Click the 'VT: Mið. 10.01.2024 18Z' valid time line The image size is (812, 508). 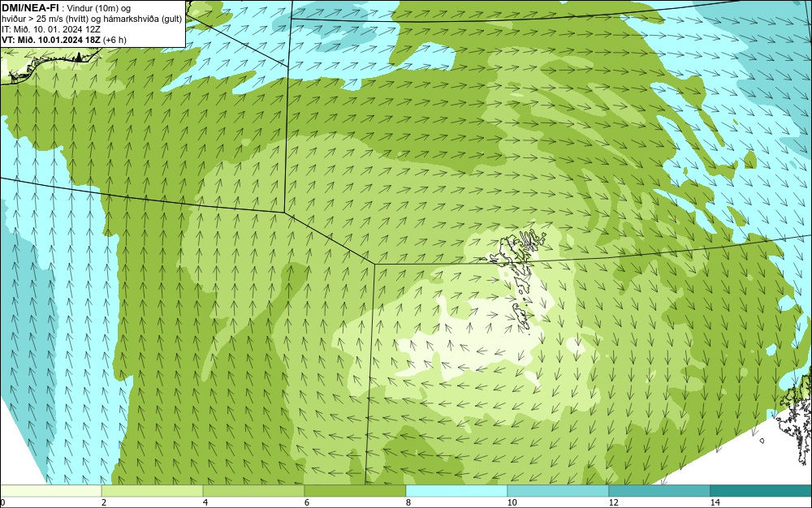63,40
